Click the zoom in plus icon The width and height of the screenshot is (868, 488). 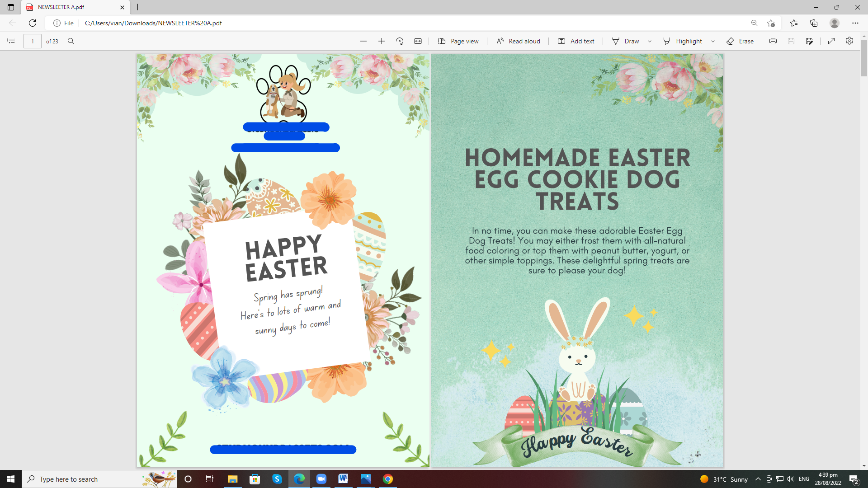pyautogui.click(x=382, y=41)
